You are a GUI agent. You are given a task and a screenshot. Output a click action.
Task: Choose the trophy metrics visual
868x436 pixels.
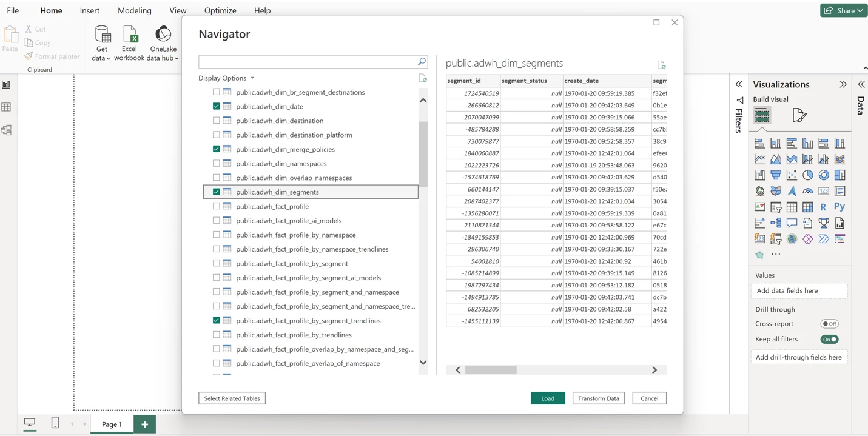point(824,223)
